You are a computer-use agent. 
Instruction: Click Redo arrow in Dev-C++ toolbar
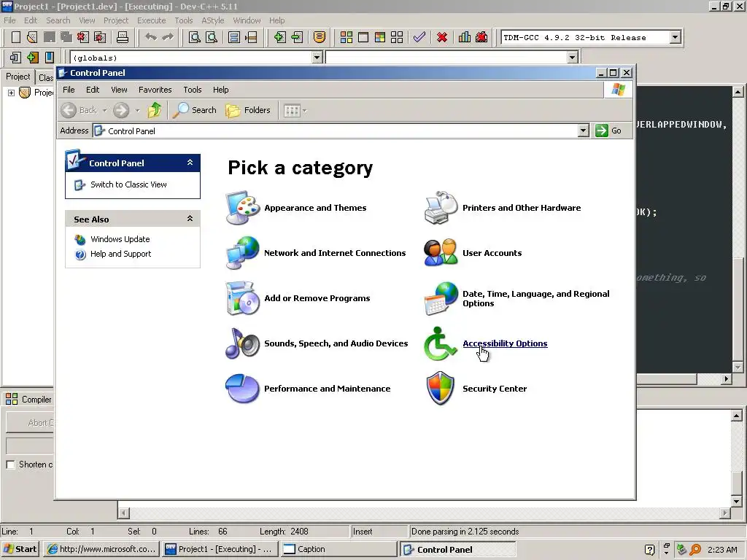pos(168,37)
